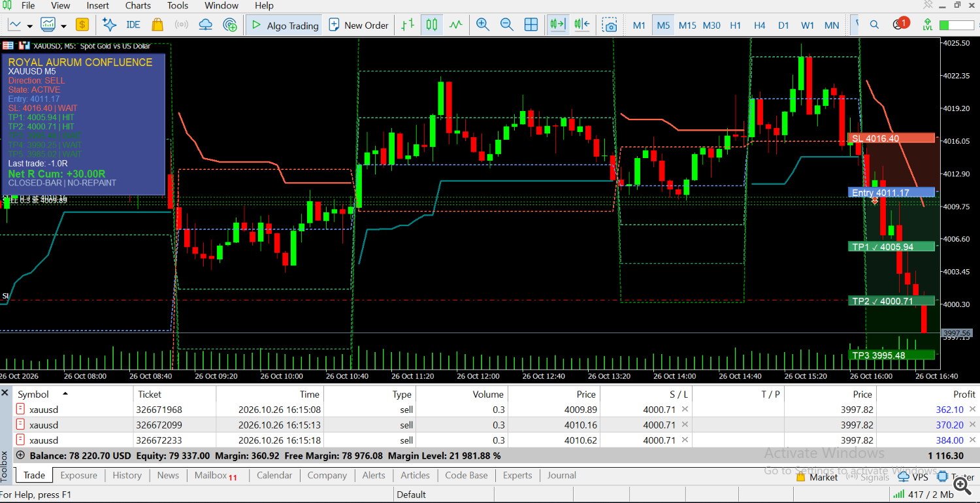This screenshot has width=980, height=503.
Task: Click the SL 4016.40 level label
Action: (891, 138)
